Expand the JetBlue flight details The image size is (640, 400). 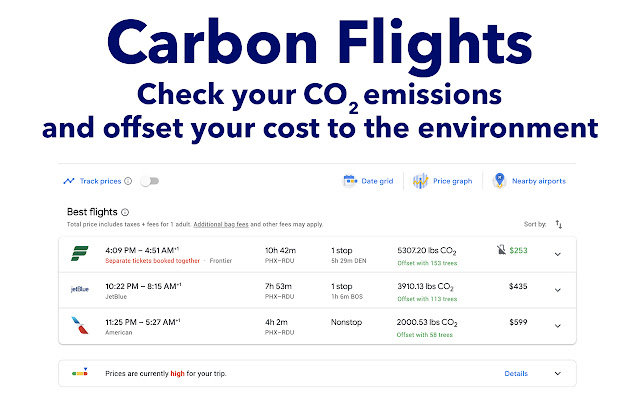(557, 288)
